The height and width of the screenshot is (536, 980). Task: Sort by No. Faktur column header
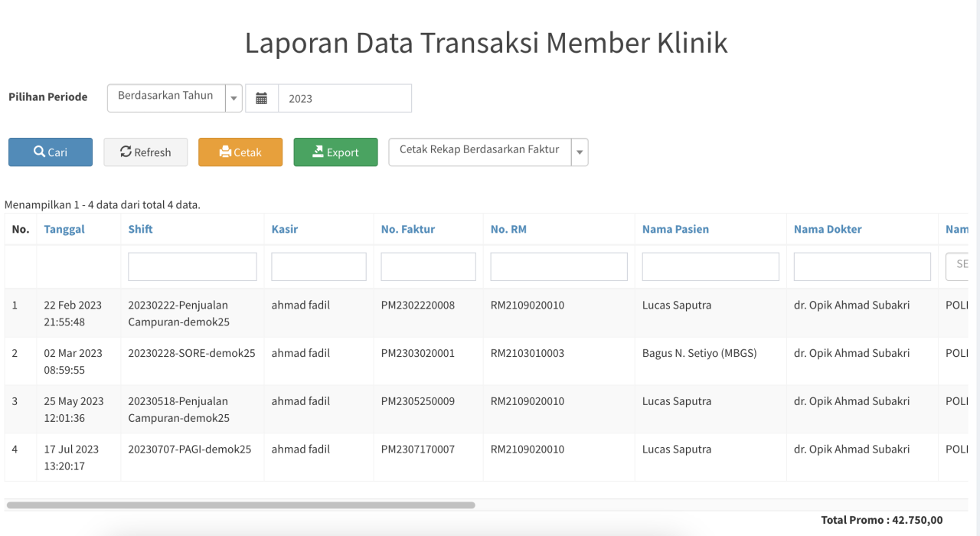coord(407,229)
